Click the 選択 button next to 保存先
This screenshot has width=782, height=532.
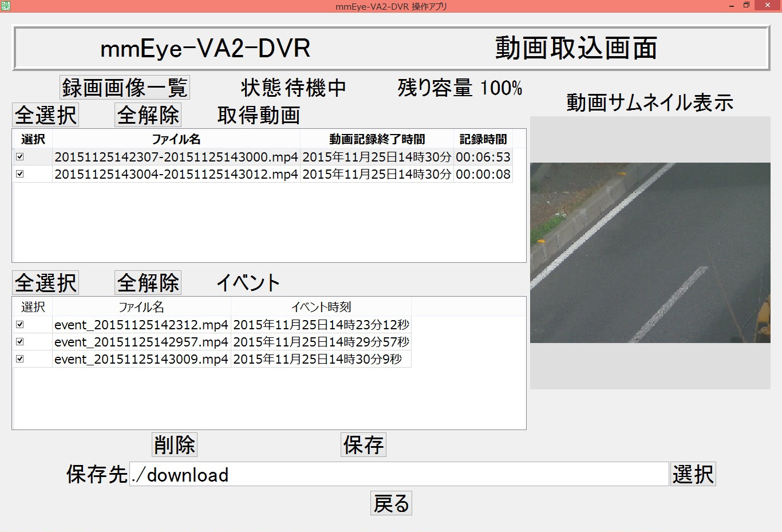click(693, 474)
